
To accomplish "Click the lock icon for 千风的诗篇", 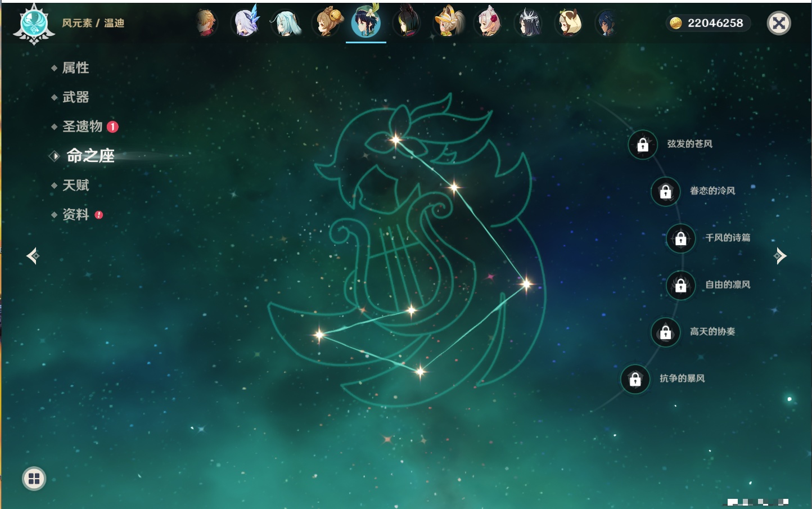I will 681,238.
